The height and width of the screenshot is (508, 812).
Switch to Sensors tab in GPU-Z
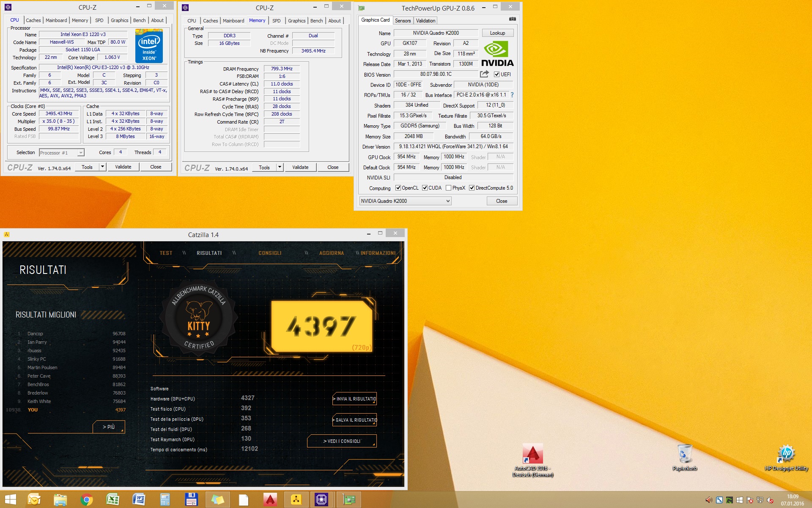click(x=403, y=21)
